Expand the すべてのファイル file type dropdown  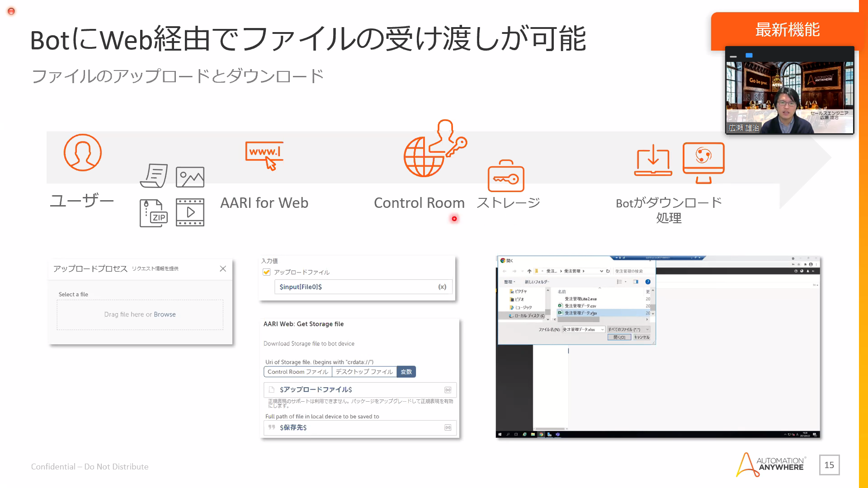(647, 329)
